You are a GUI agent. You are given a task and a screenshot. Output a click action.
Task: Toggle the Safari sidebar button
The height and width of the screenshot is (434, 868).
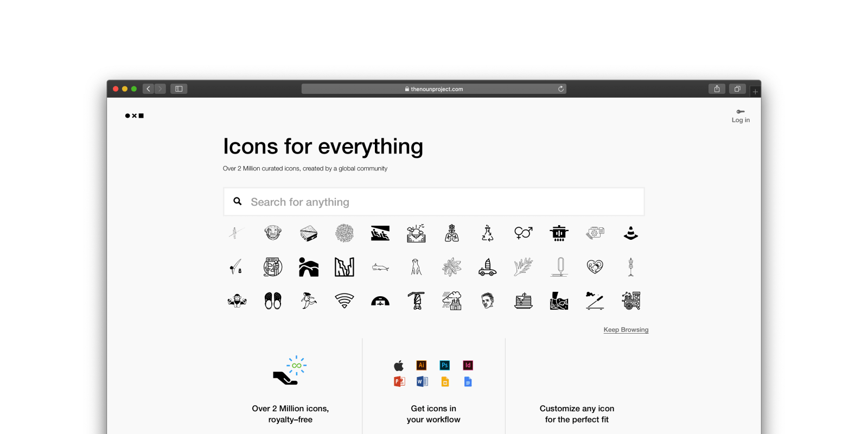point(179,89)
